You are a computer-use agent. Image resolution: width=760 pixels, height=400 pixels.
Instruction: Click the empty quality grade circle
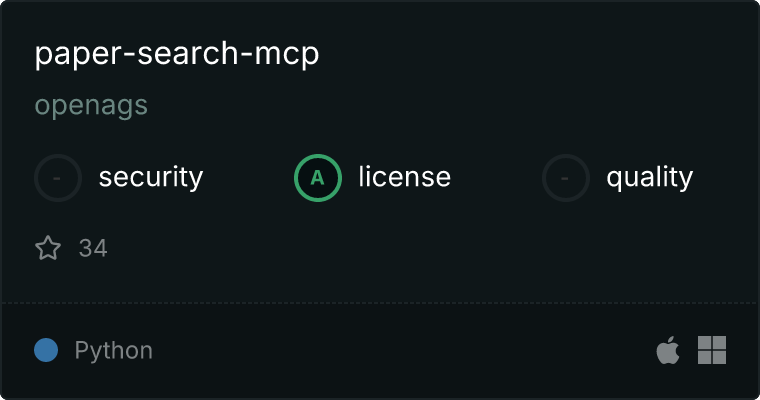[x=566, y=178]
